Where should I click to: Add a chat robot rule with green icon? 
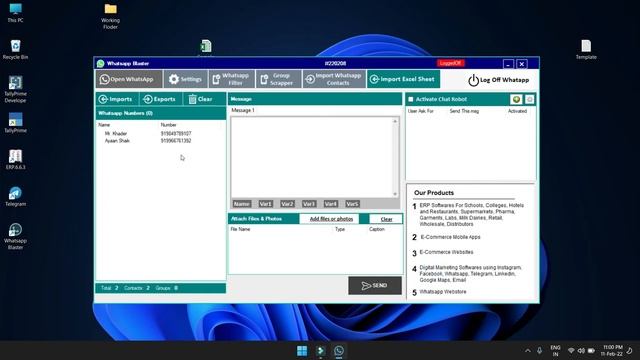(x=516, y=99)
